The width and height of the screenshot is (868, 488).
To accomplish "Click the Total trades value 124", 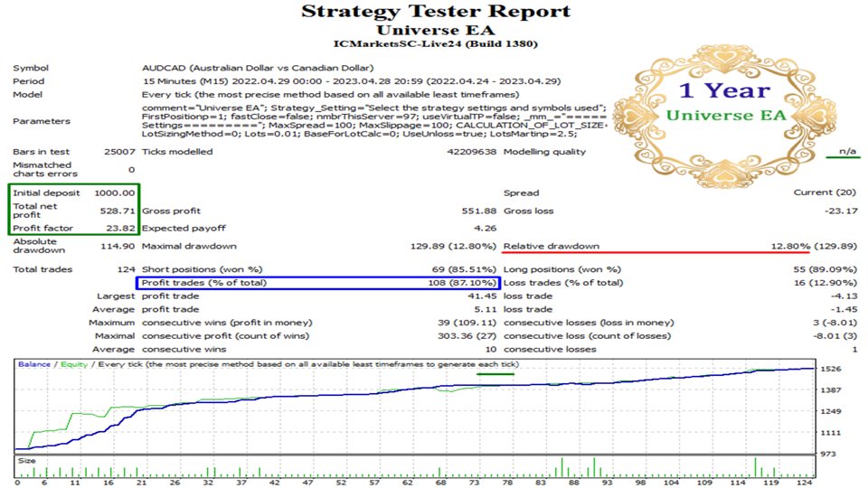I will click(x=127, y=269).
